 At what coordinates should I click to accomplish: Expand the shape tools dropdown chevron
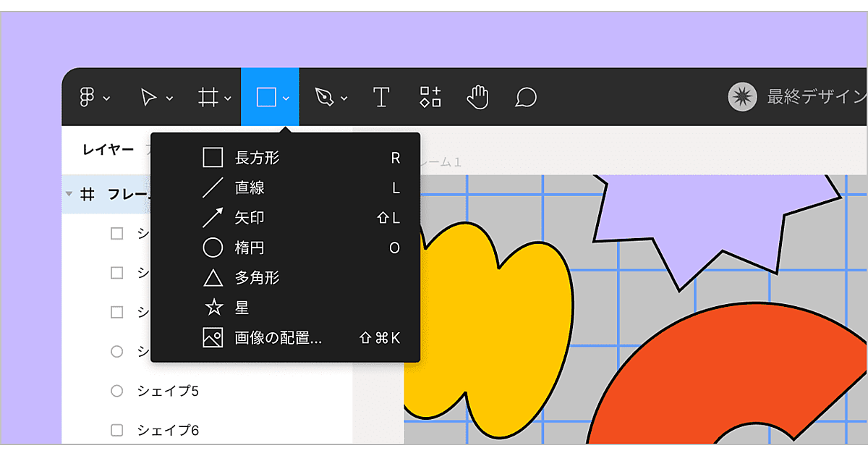click(286, 98)
